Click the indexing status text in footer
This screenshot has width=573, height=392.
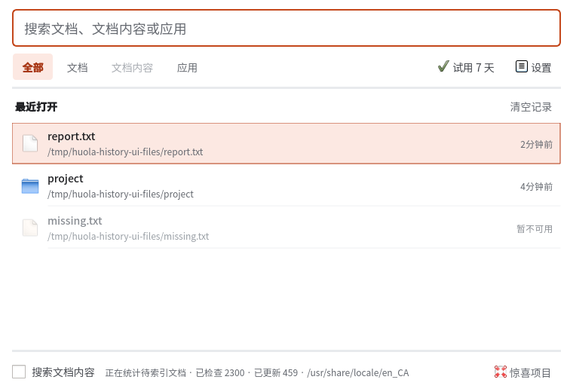pyautogui.click(x=257, y=373)
